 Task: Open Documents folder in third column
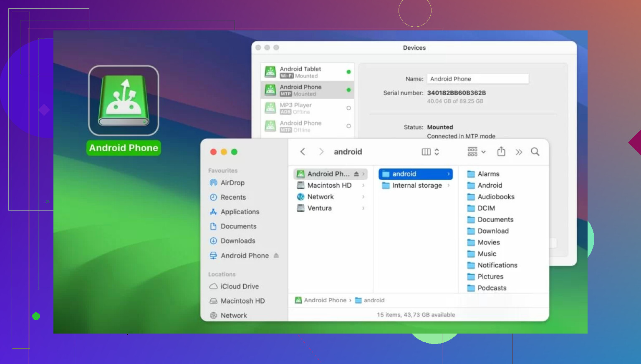(490, 220)
